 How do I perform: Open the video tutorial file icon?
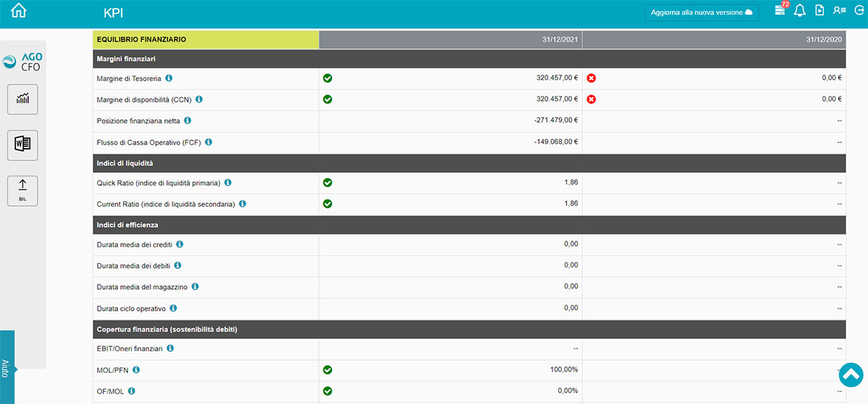[820, 11]
